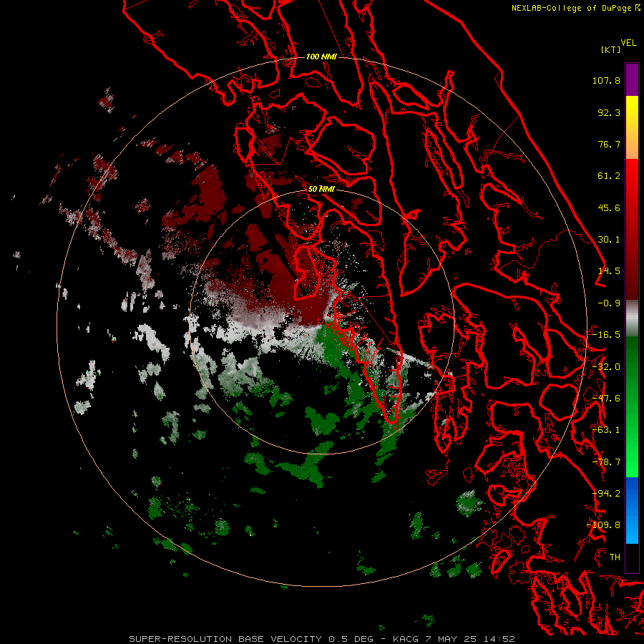Click the purple segment of the velocity colorbar
The width and height of the screenshot is (644, 644).
632,79
